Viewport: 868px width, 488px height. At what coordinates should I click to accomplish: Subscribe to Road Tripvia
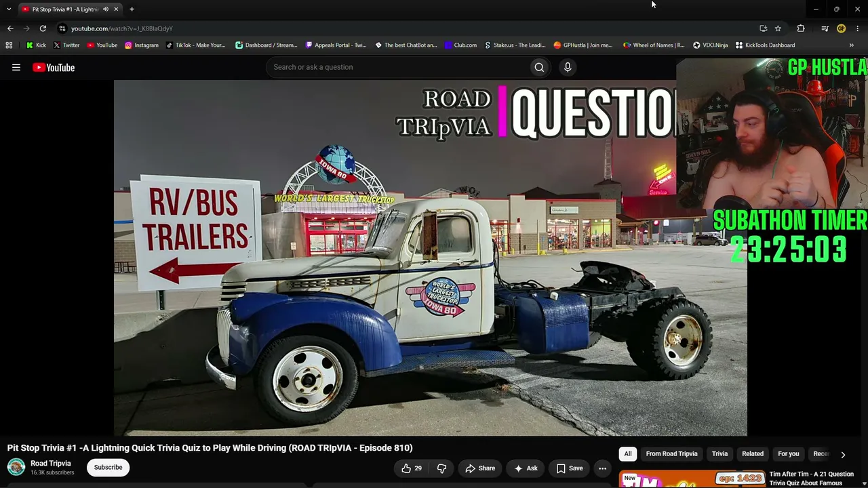click(x=108, y=467)
